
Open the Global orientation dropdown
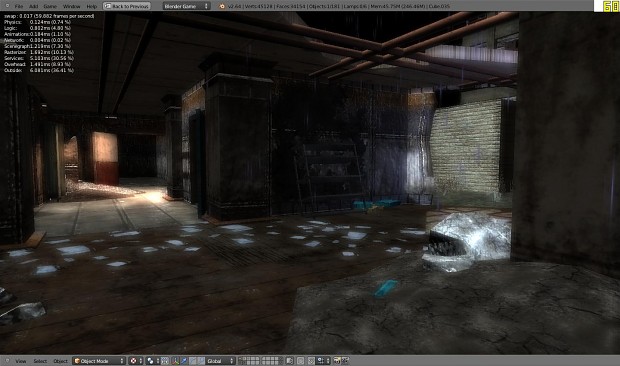tap(220, 360)
